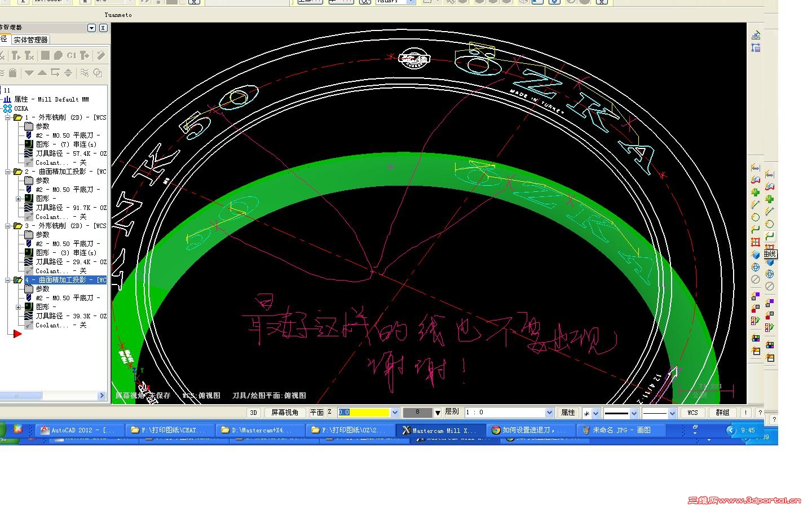This screenshot has height=508, width=812.
Task: Open the 层别 level dropdown
Action: click(550, 413)
